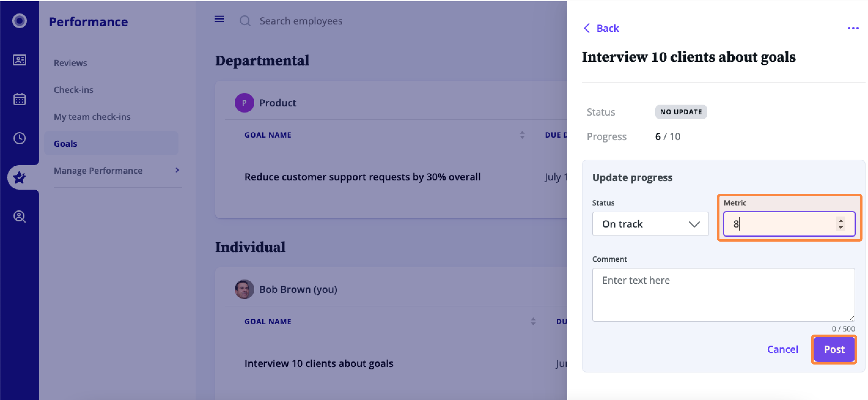
Task: Open the clock time-tracking icon
Action: tap(20, 138)
